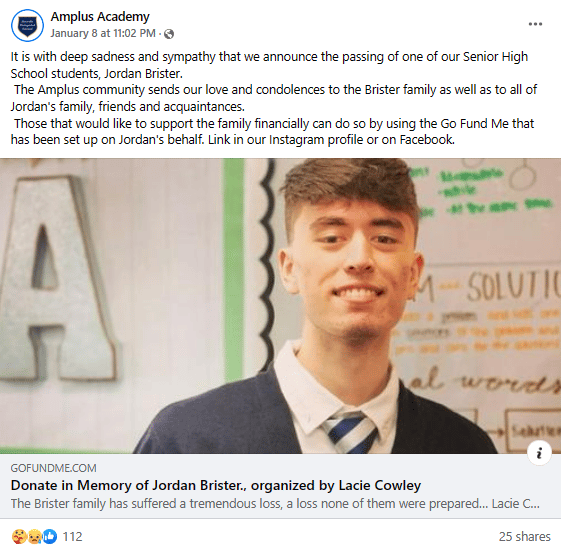Click the silver letter A in photo

tap(57, 277)
